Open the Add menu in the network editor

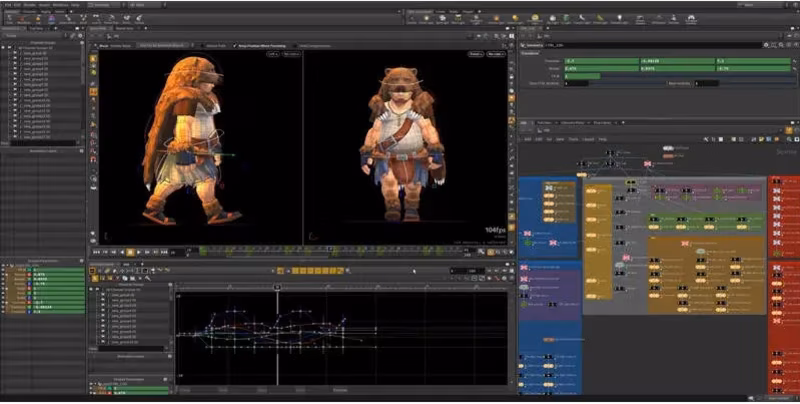click(525, 139)
